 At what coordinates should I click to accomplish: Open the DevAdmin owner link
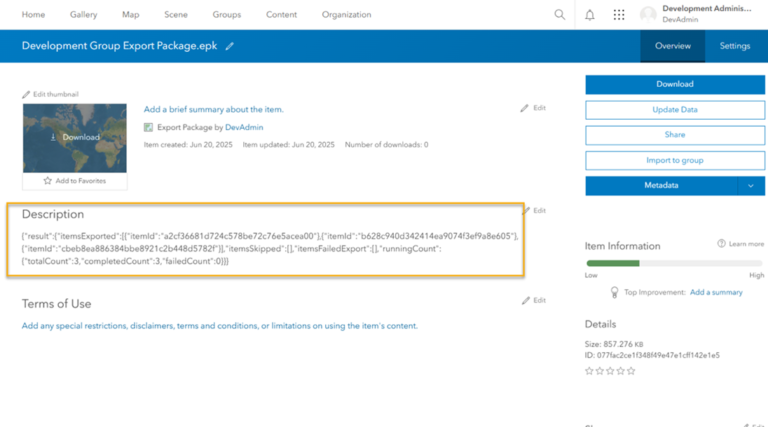pyautogui.click(x=243, y=128)
